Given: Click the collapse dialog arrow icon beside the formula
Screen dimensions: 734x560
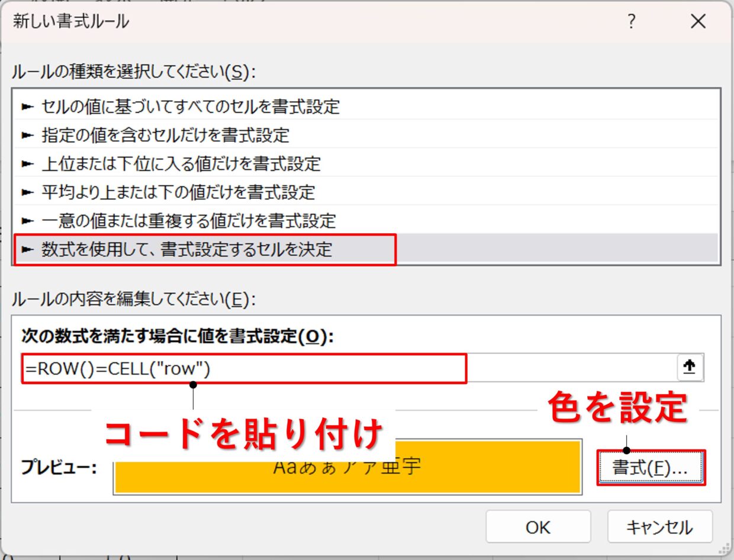Looking at the screenshot, I should [690, 368].
